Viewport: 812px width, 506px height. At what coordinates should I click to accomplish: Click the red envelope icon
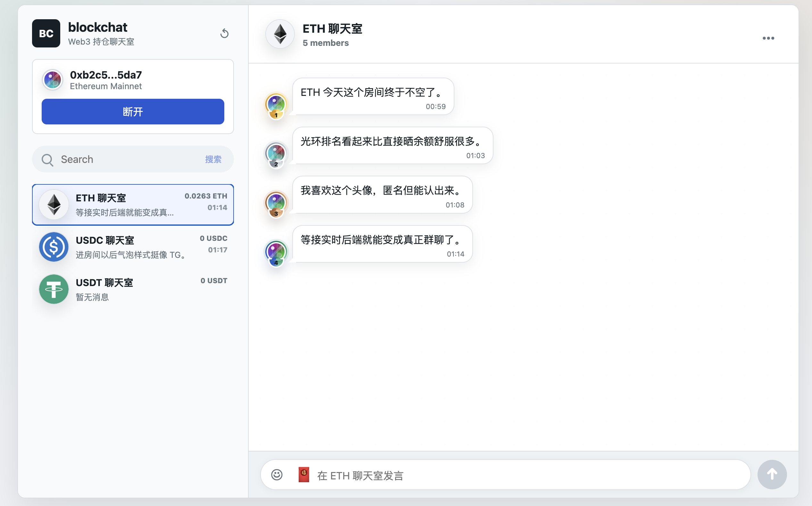coord(304,475)
